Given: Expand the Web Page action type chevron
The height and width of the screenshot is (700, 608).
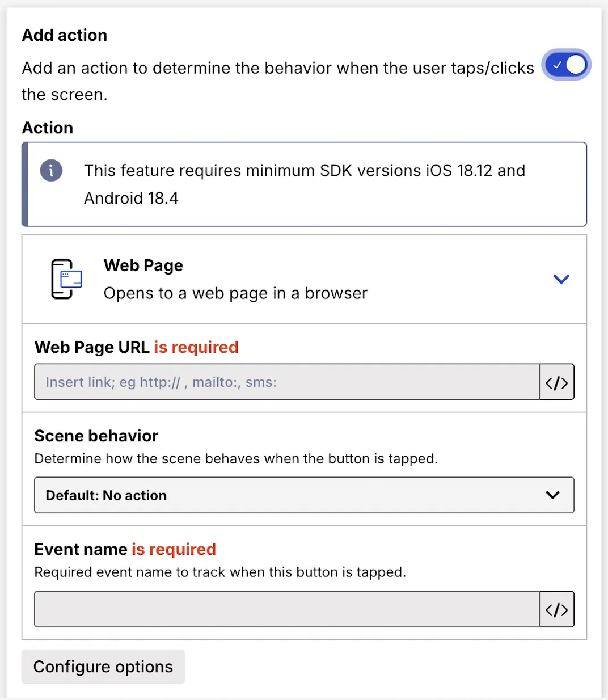Looking at the screenshot, I should click(561, 279).
